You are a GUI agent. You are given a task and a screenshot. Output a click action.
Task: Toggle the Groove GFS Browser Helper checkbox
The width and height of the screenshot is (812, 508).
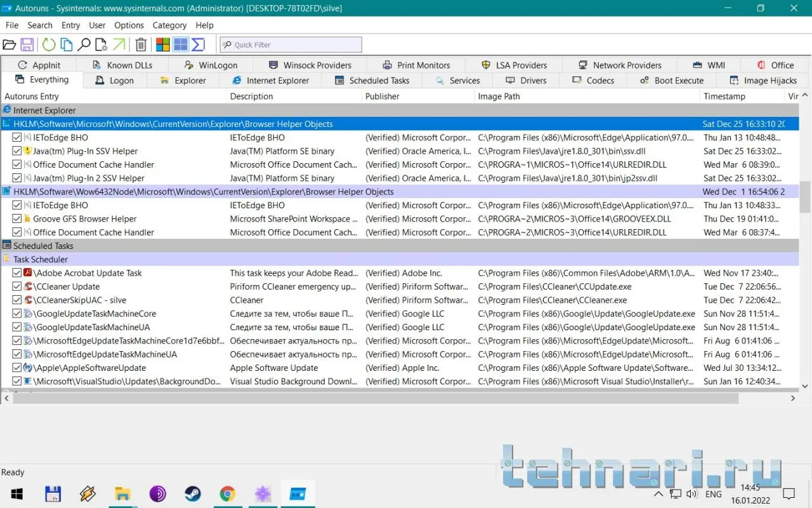click(17, 219)
